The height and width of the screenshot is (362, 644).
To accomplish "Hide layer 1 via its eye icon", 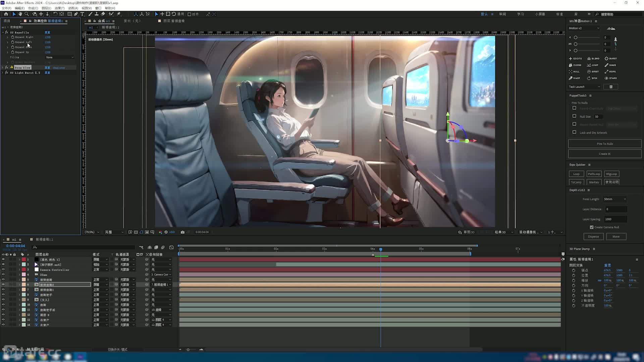I will click(3, 259).
